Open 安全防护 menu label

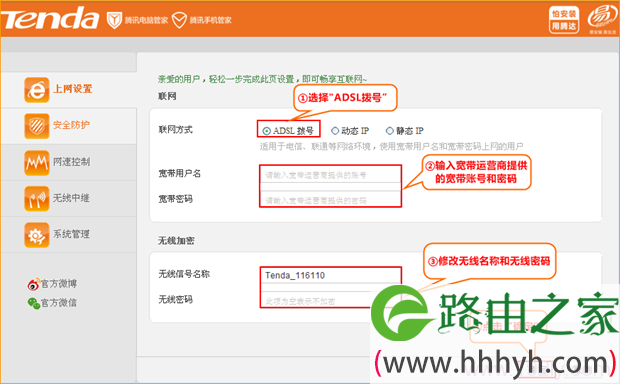pos(72,125)
